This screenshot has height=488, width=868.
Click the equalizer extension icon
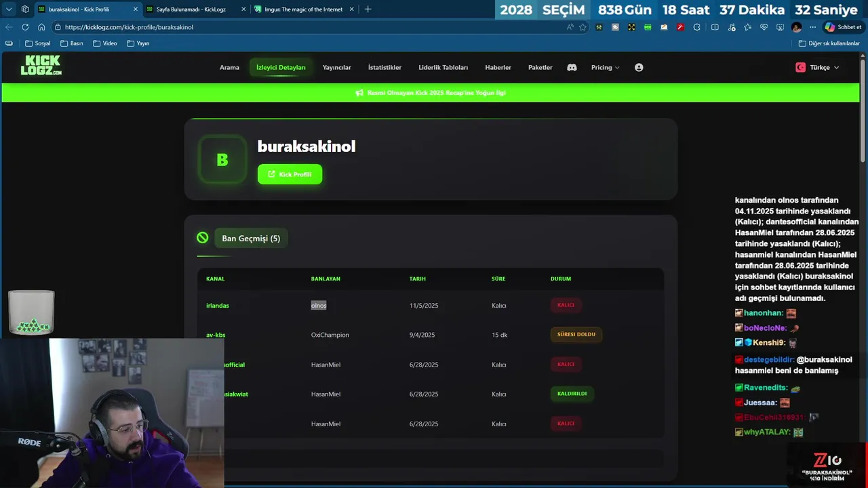click(599, 27)
